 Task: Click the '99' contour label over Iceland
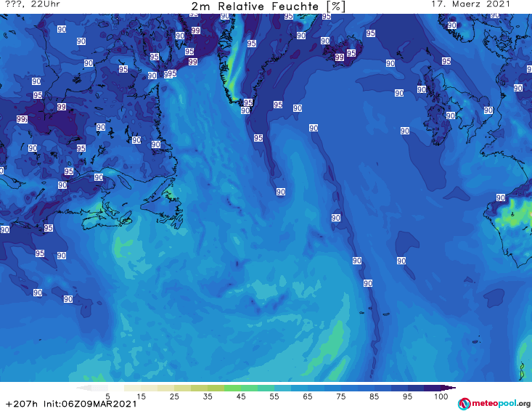coord(339,57)
